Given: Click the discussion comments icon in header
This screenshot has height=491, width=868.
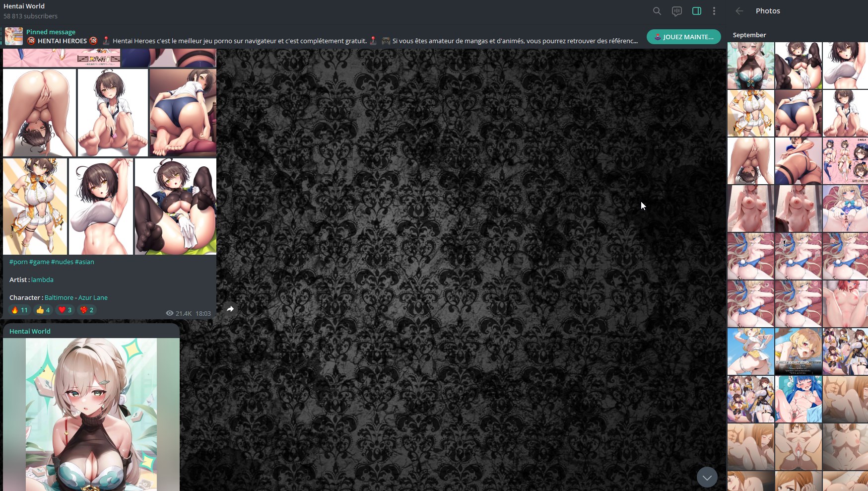Looking at the screenshot, I should [x=676, y=11].
